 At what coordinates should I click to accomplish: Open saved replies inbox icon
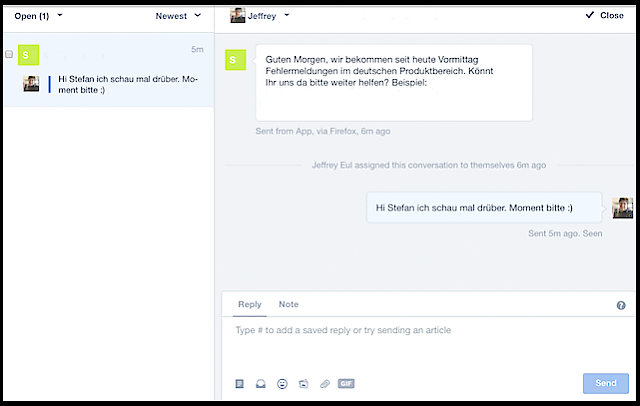(261, 383)
